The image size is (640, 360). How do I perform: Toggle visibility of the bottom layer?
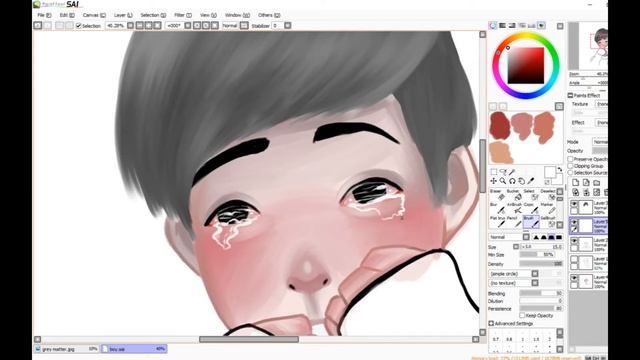click(574, 278)
